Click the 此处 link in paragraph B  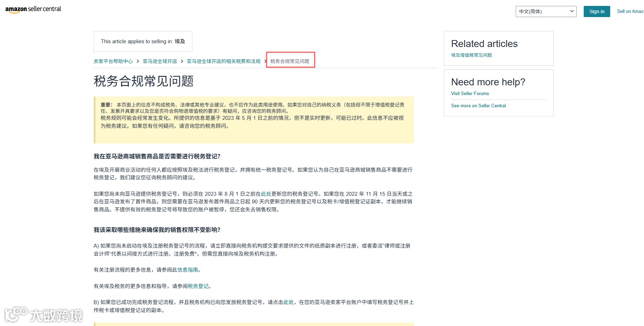click(289, 302)
